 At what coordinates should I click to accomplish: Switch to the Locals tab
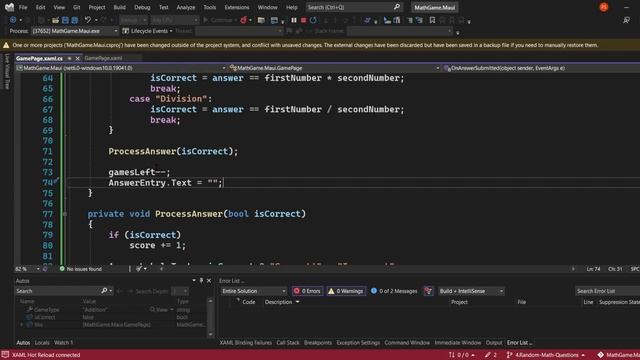click(42, 343)
